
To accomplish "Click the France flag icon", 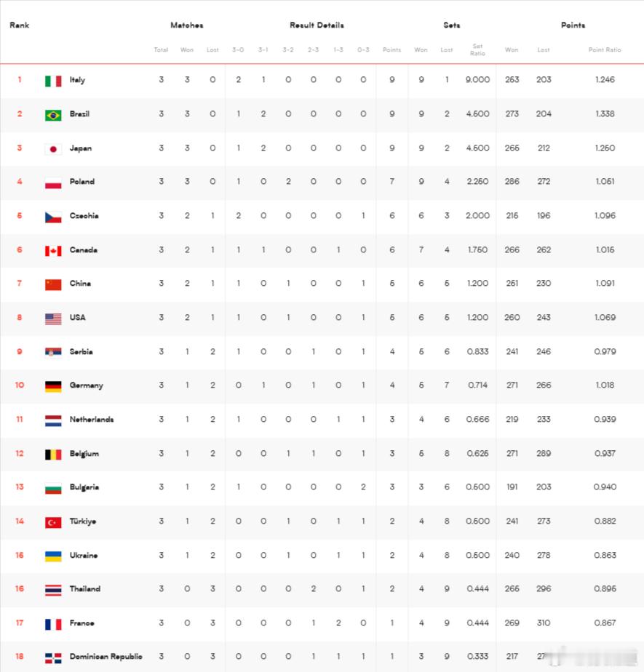I will point(53,625).
